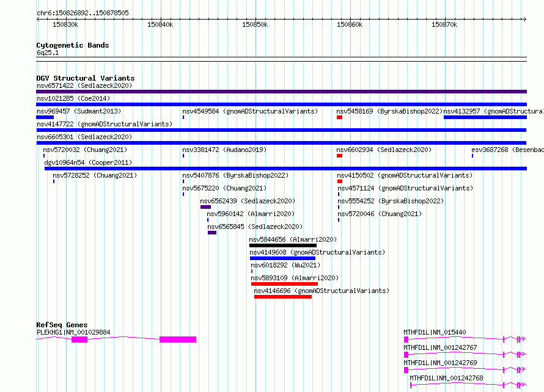This screenshot has height=392, width=544.
Task: Open the esv3687268 variant label
Action: pyautogui.click(x=507, y=150)
